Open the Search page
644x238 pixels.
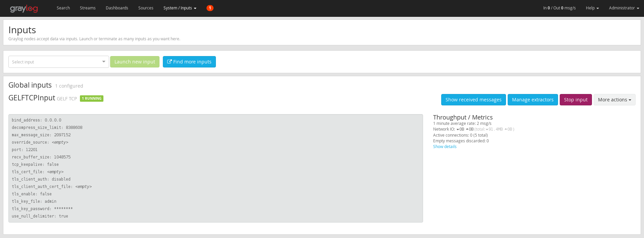pos(63,8)
